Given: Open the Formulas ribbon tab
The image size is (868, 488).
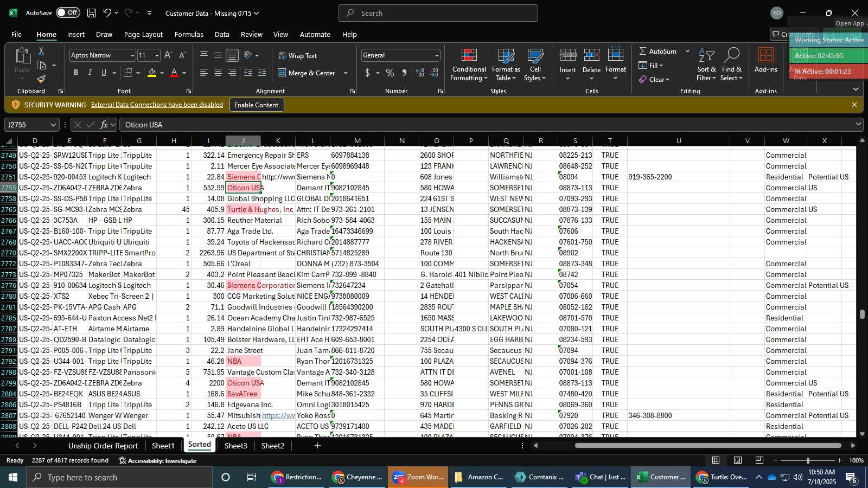Looking at the screenshot, I should [x=189, y=34].
